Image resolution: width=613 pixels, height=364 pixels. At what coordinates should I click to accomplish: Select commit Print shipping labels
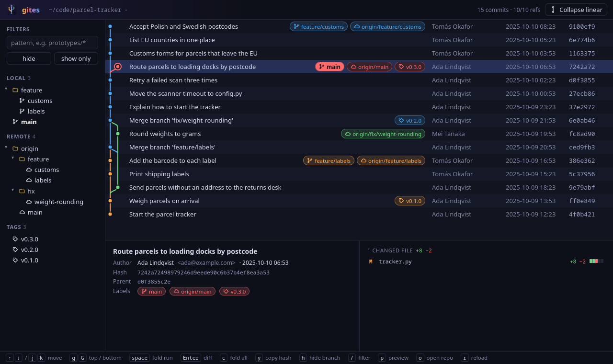pos(359,174)
